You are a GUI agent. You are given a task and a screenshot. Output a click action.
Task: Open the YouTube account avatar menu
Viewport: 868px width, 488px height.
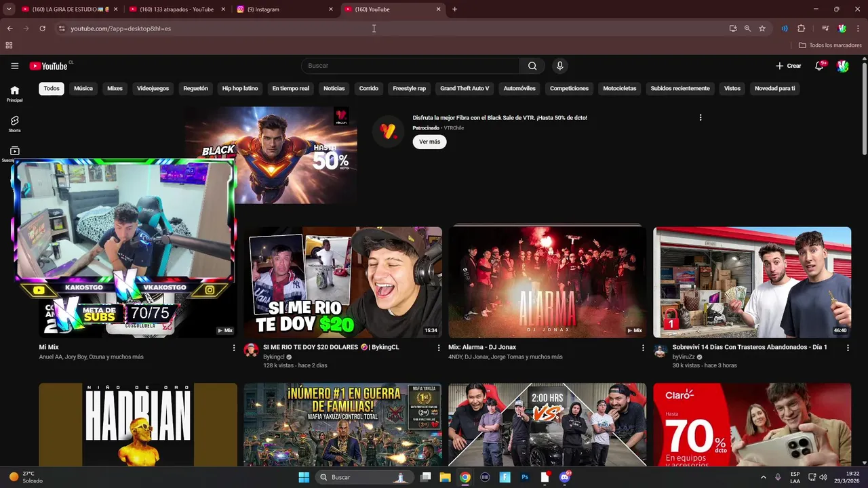click(842, 66)
